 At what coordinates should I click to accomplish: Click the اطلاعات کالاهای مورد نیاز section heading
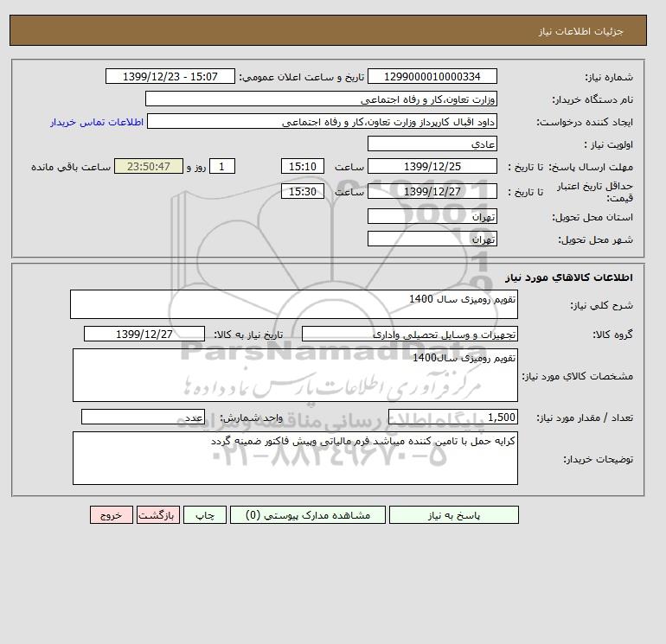569,277
